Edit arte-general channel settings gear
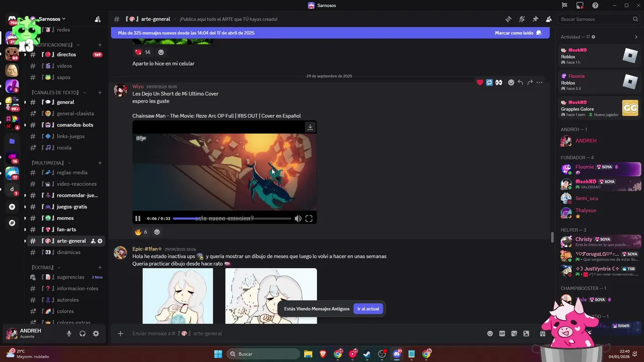Screen dimensions: 644x362 coord(100,241)
